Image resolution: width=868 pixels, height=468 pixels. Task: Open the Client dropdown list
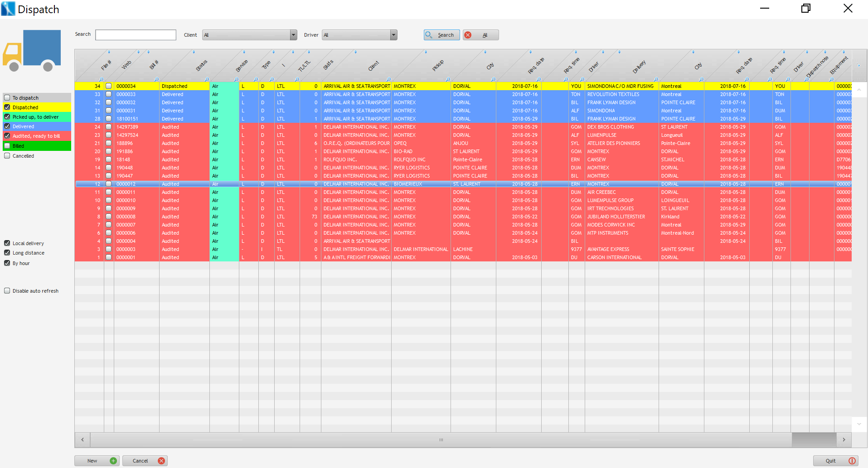click(x=294, y=35)
